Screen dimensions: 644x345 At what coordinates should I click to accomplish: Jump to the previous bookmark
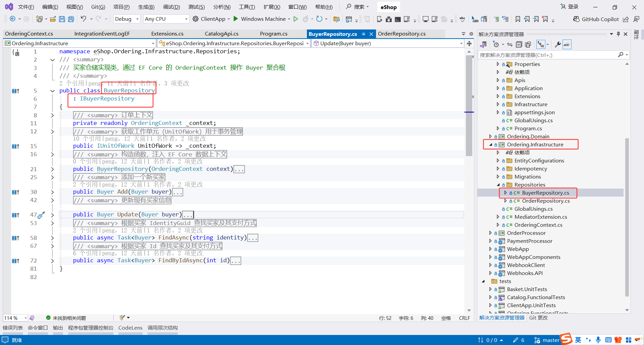527,19
